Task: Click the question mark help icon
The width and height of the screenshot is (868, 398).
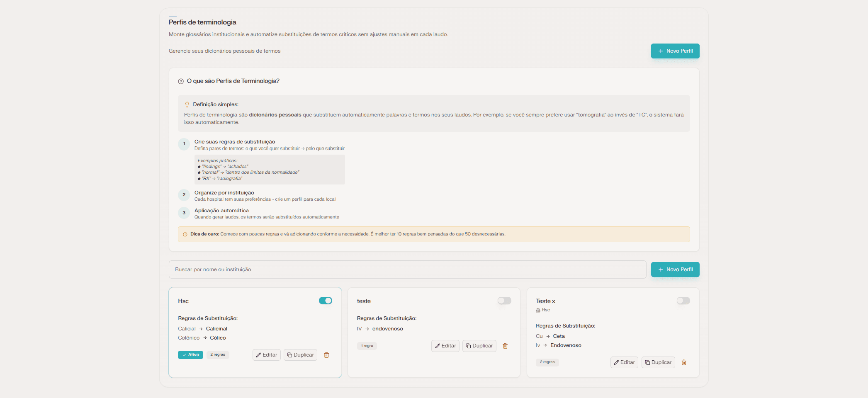Action: [181, 81]
